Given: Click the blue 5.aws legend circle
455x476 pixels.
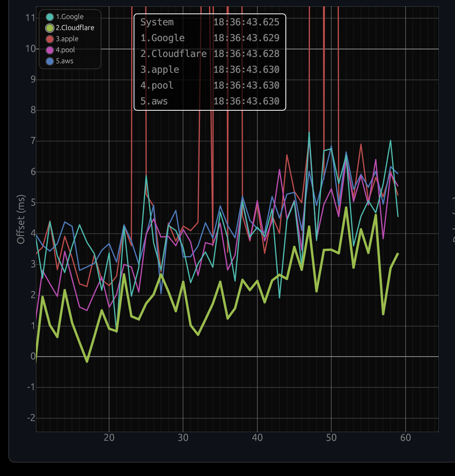Looking at the screenshot, I should pyautogui.click(x=50, y=61).
